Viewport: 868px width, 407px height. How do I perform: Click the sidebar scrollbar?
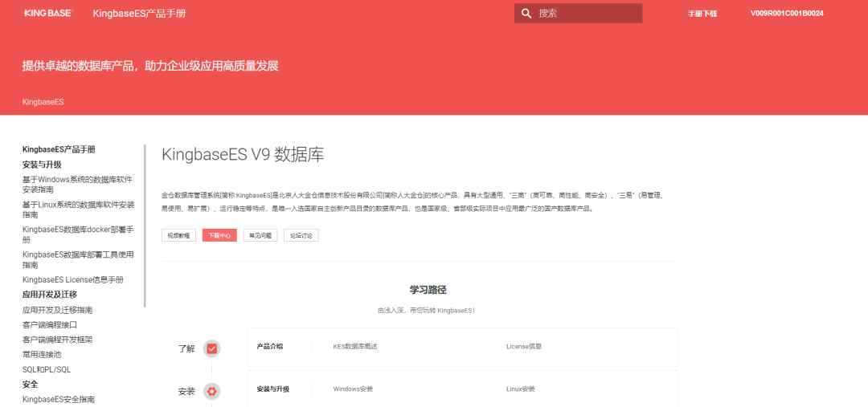pyautogui.click(x=145, y=226)
